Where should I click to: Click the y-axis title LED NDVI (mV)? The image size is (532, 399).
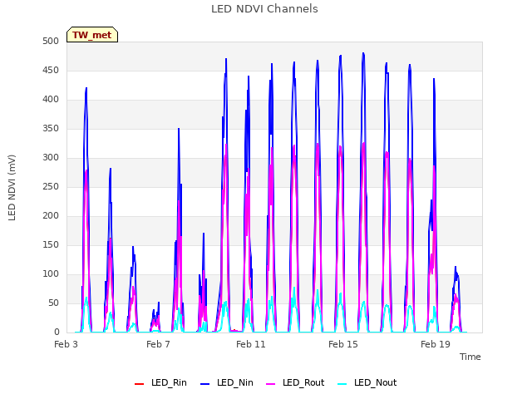12,188
